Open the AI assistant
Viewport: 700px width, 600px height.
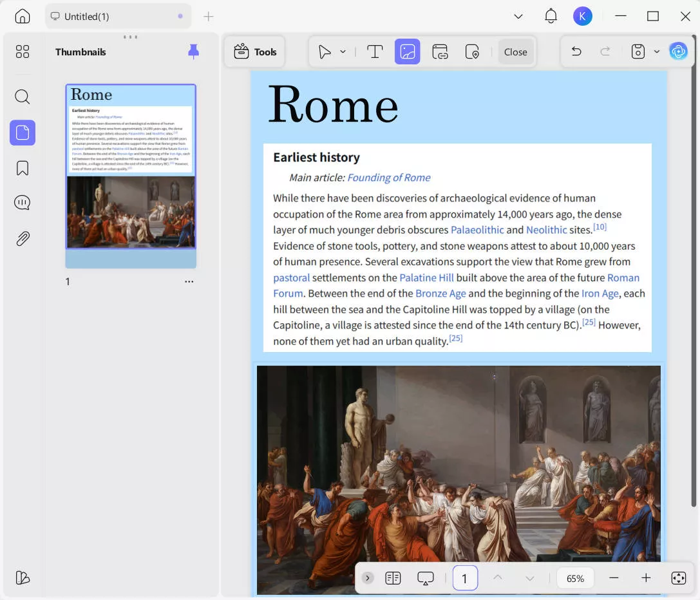[x=679, y=52]
